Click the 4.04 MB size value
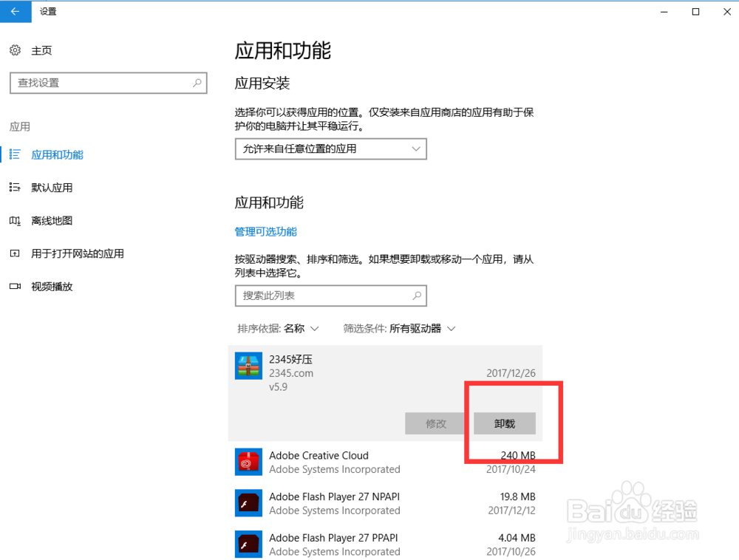 click(x=517, y=537)
